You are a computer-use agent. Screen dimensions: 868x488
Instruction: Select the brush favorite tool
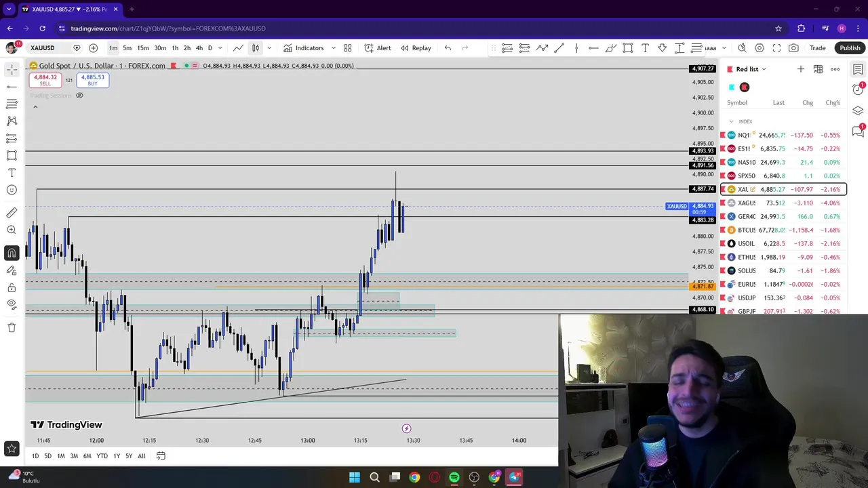[610, 48]
